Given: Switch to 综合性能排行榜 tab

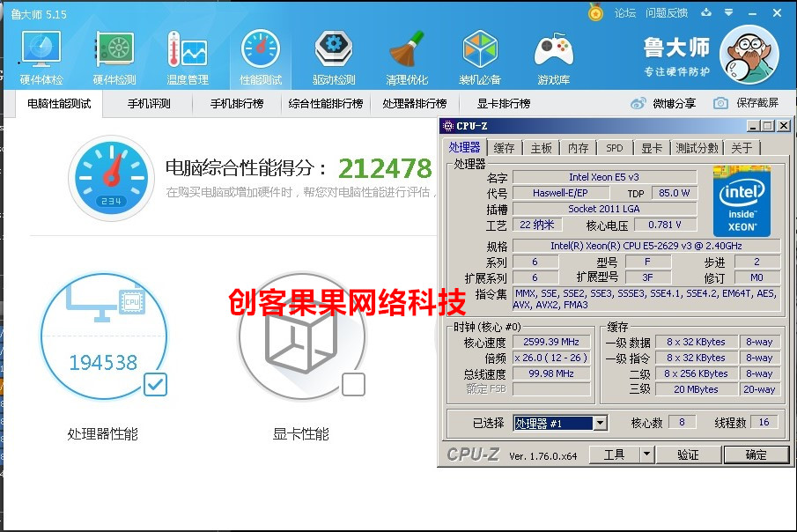Looking at the screenshot, I should pyautogui.click(x=326, y=104).
